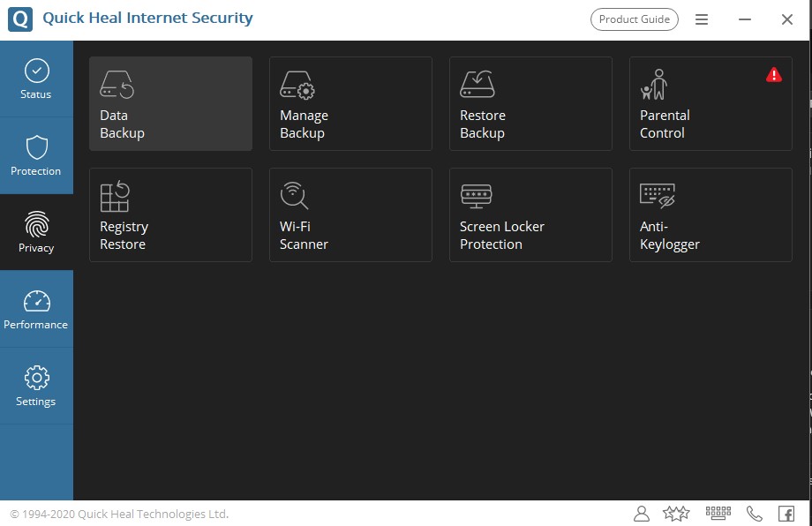Open the Data Backup tile
Image resolution: width=812 pixels, height=526 pixels.
tap(170, 104)
